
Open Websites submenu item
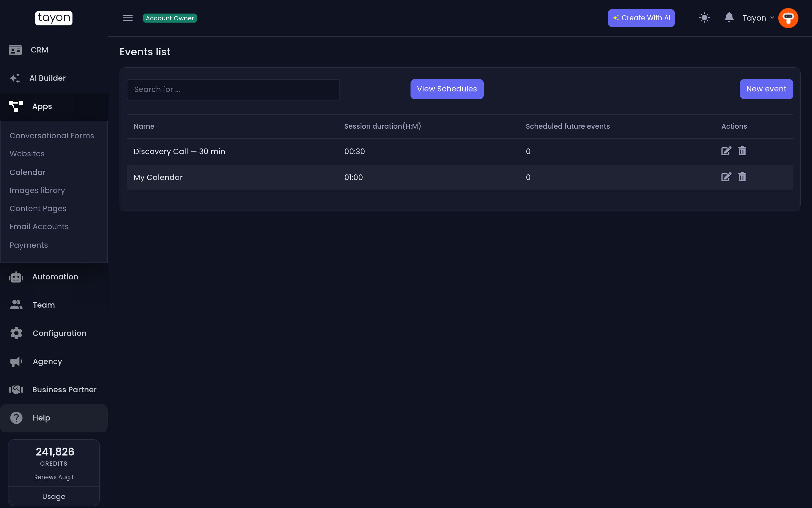pyautogui.click(x=27, y=154)
